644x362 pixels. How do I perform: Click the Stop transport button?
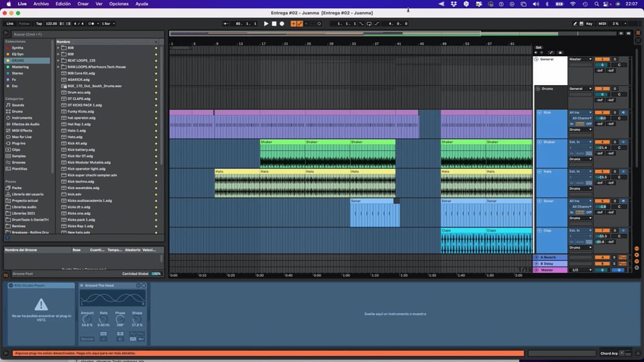[x=274, y=24]
